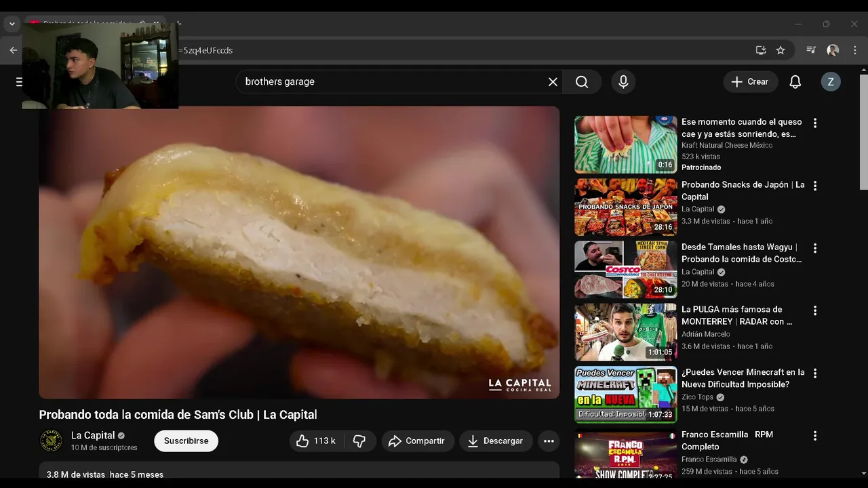Open La PULGA de Monterrey thumbnail
868x488 pixels.
tap(625, 332)
